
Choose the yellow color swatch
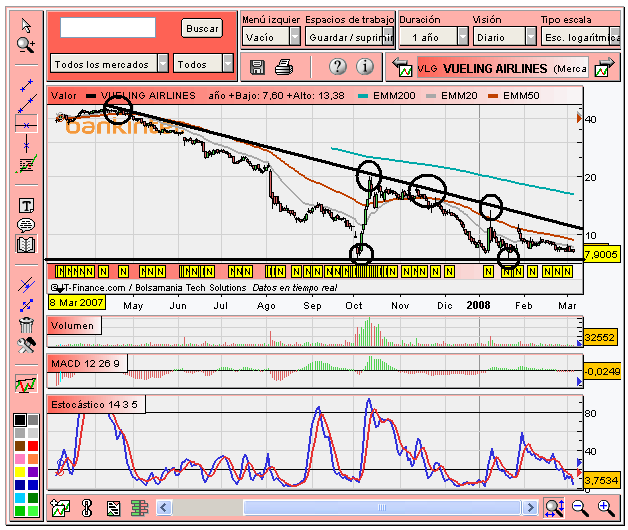pos(20,472)
